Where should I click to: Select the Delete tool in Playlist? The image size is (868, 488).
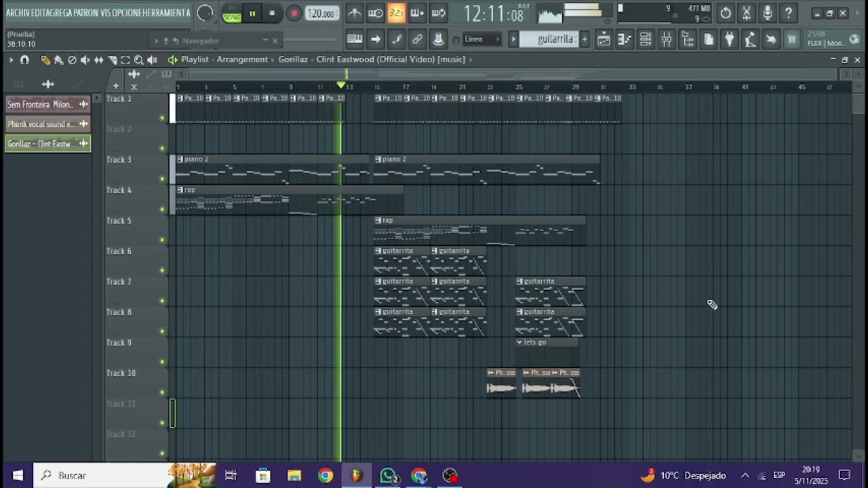point(72,60)
